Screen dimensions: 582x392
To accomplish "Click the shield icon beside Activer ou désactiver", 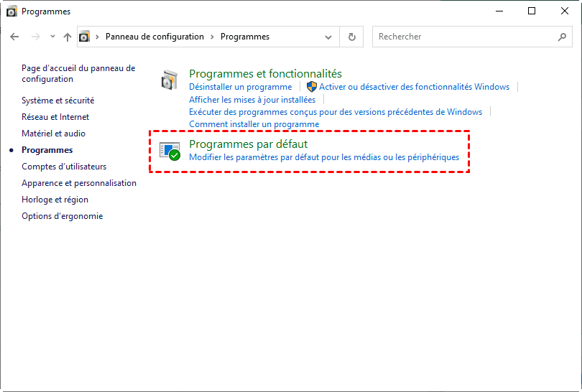I will point(311,87).
